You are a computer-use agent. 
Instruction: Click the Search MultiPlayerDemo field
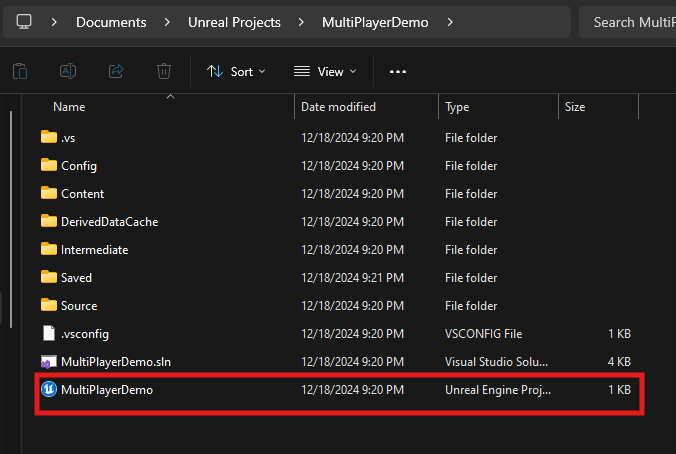(x=627, y=22)
